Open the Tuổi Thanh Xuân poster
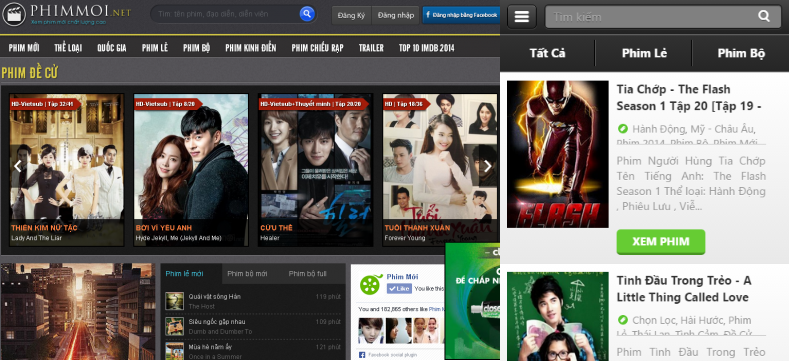Viewport: 792px width, 361px height. click(x=440, y=170)
